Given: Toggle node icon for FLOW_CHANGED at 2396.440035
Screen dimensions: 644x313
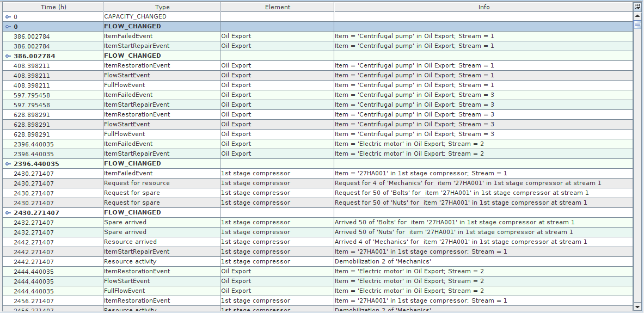Looking at the screenshot, I should point(8,164).
